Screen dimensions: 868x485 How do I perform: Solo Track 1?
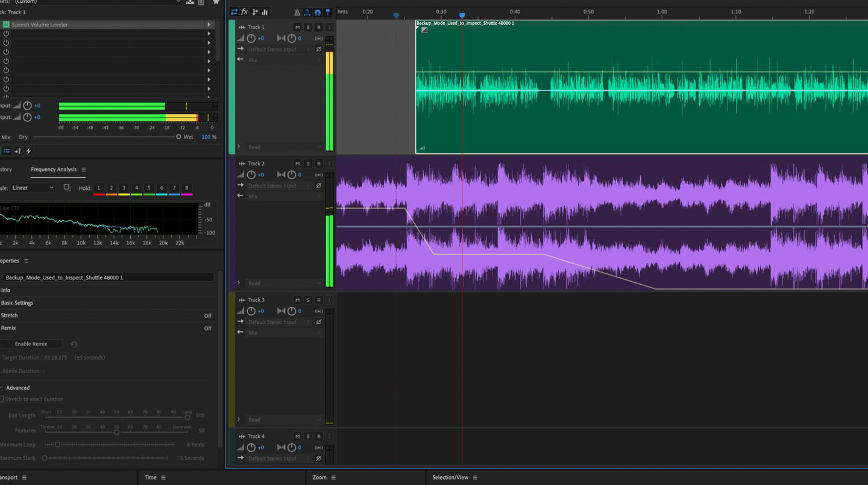308,27
